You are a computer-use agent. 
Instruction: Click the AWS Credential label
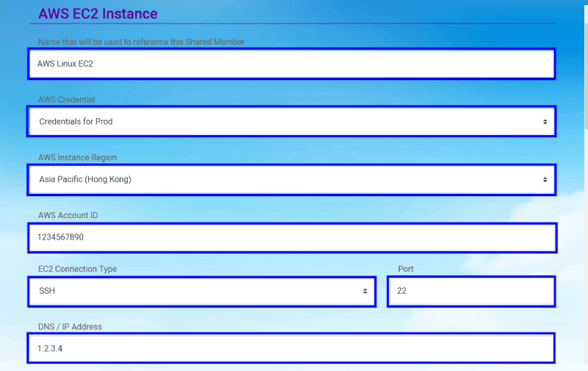pyautogui.click(x=66, y=100)
